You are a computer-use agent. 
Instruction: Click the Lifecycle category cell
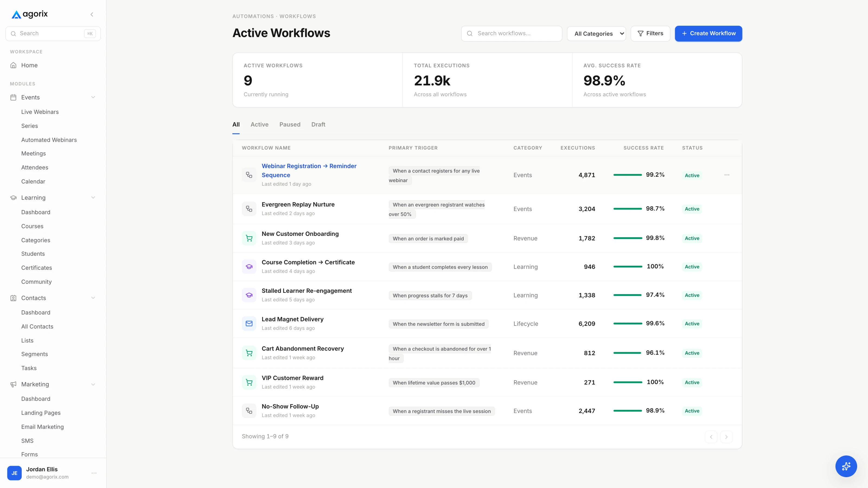point(526,324)
